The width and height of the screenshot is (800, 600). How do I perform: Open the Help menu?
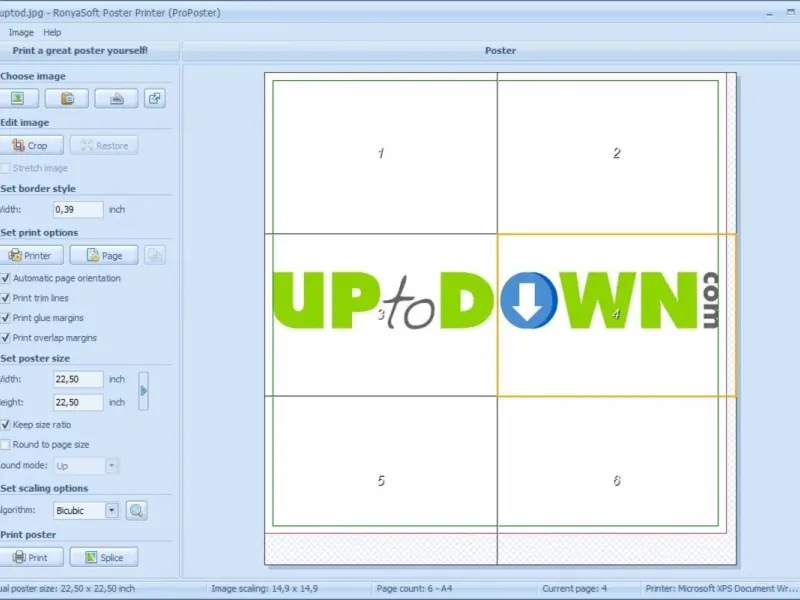(x=52, y=32)
